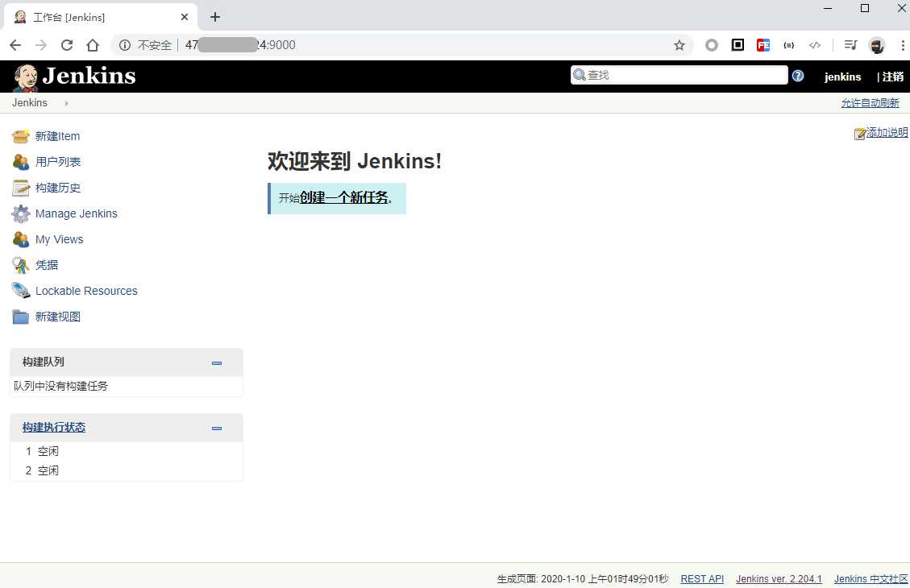
Task: Open the media playlist control icon
Action: 851,45
